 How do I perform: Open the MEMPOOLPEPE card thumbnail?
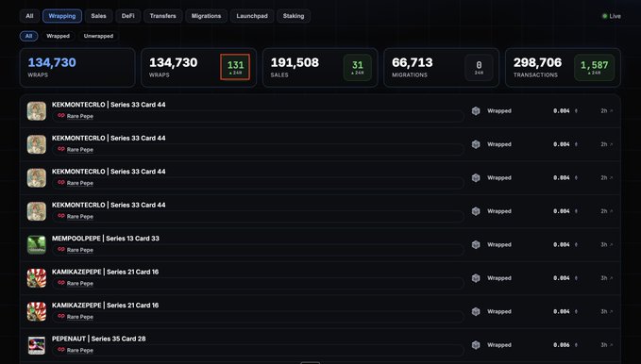click(37, 244)
